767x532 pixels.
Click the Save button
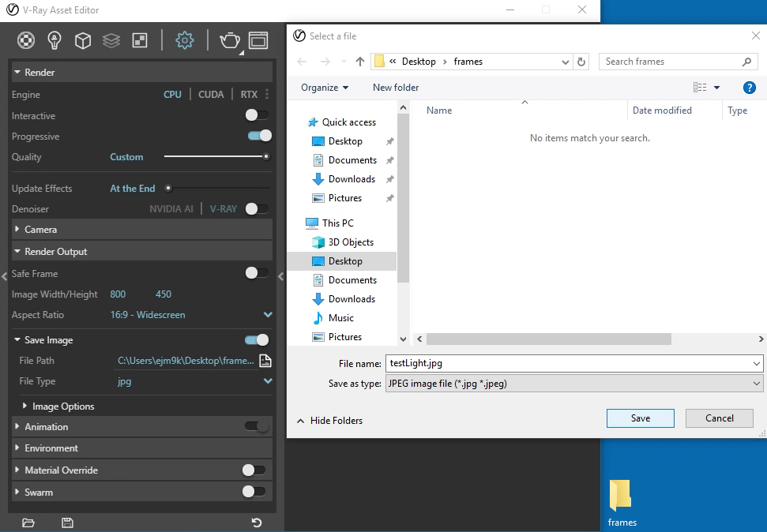pos(641,418)
